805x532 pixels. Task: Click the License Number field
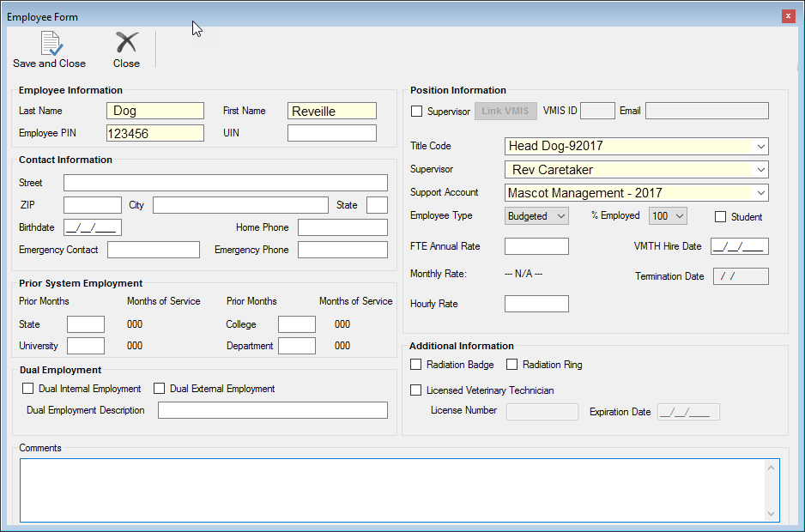coord(542,412)
